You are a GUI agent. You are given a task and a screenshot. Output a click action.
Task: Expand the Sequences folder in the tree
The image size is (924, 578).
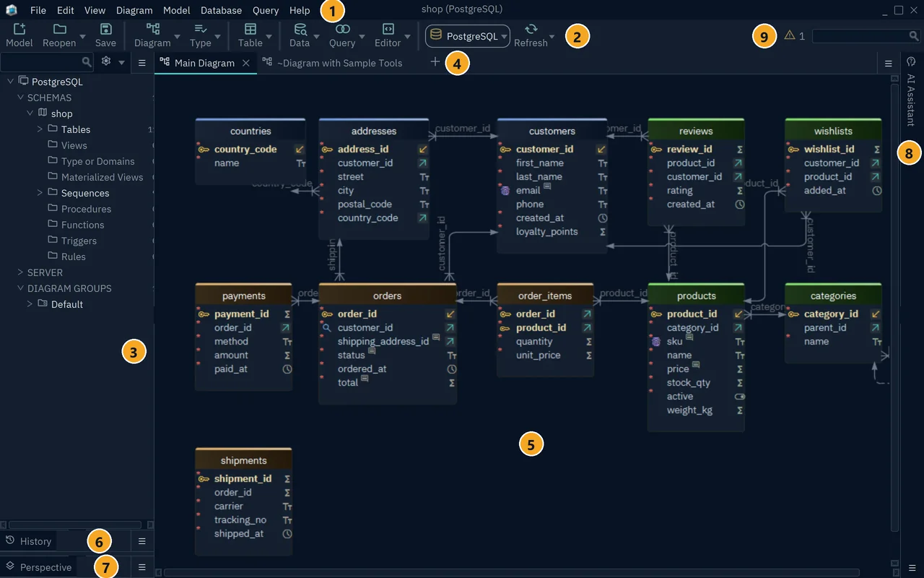(x=40, y=193)
